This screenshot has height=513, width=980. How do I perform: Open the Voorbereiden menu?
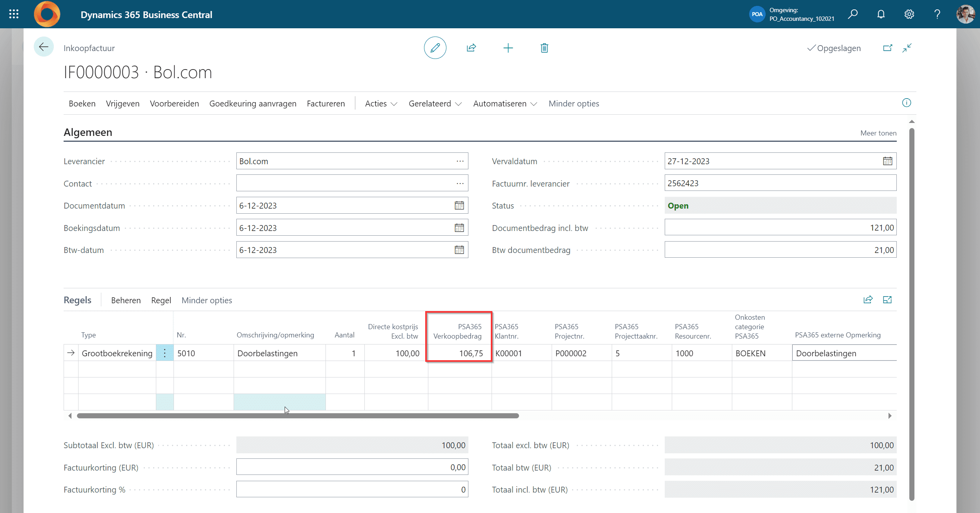[x=174, y=104]
